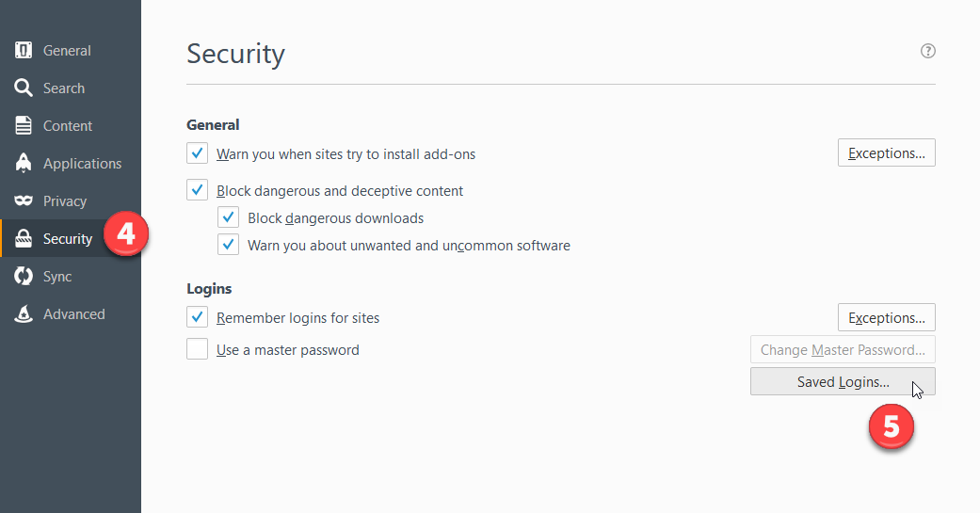Toggle Block dangerous and deceptive content

click(197, 190)
